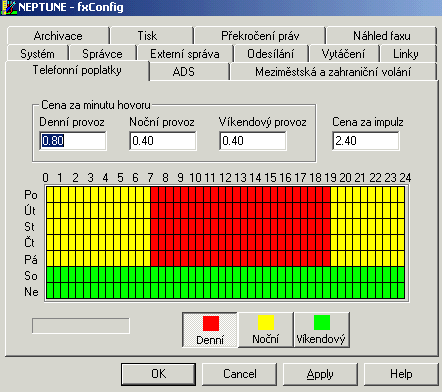This screenshot has width=442, height=392.
Task: Open the Systém tab
Action: tap(37, 54)
